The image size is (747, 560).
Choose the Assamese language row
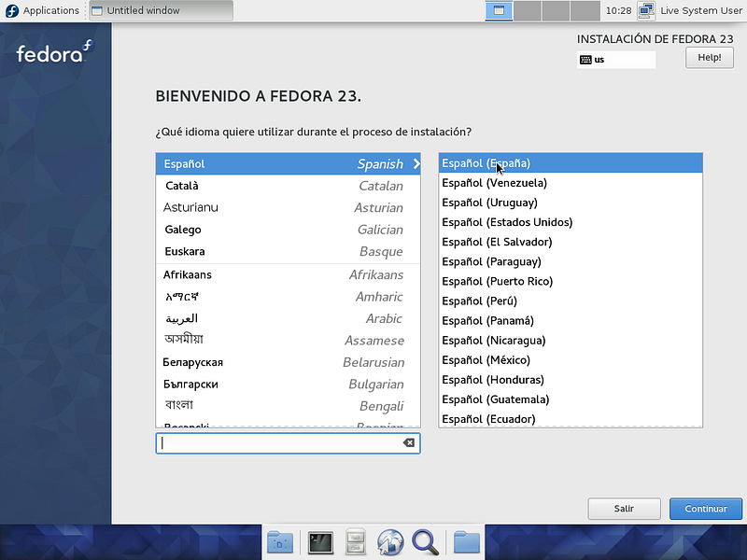pos(288,341)
